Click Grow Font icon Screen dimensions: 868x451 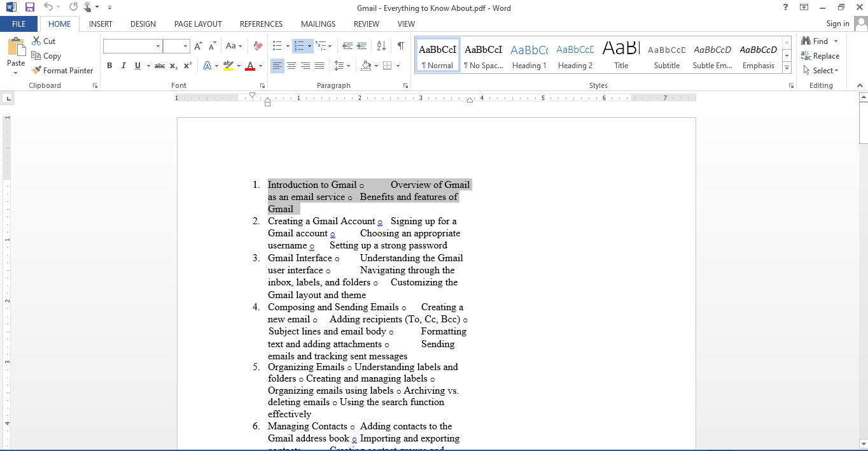[198, 46]
